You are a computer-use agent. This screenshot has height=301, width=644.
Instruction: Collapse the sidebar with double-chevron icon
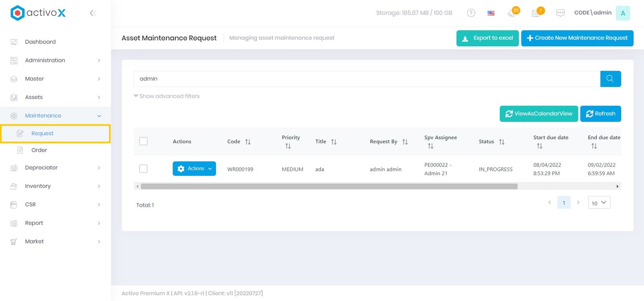[x=93, y=13]
